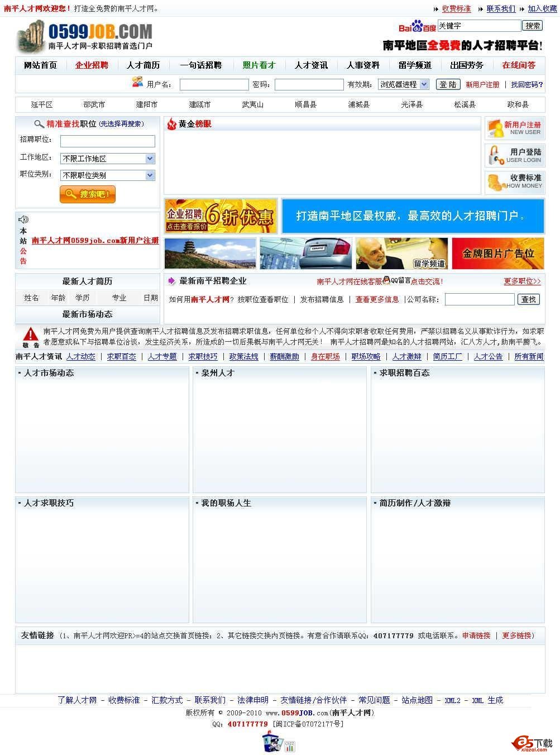The height and width of the screenshot is (755, 560).
Task: Click the 申请链接 link in 友情链接
Action: point(476,635)
